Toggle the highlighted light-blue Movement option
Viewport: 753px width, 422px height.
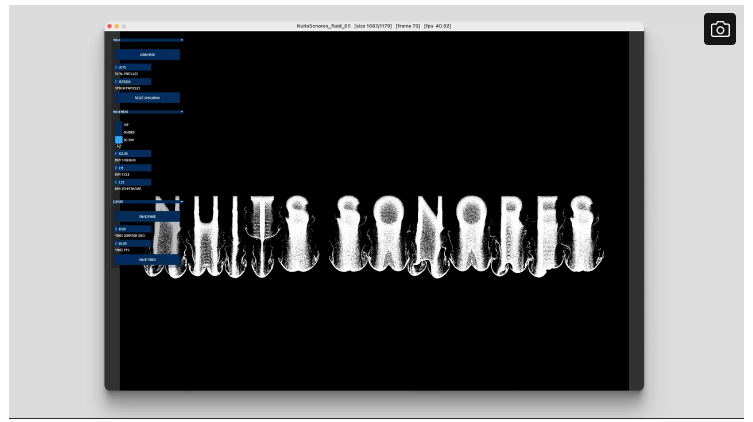pyautogui.click(x=119, y=140)
